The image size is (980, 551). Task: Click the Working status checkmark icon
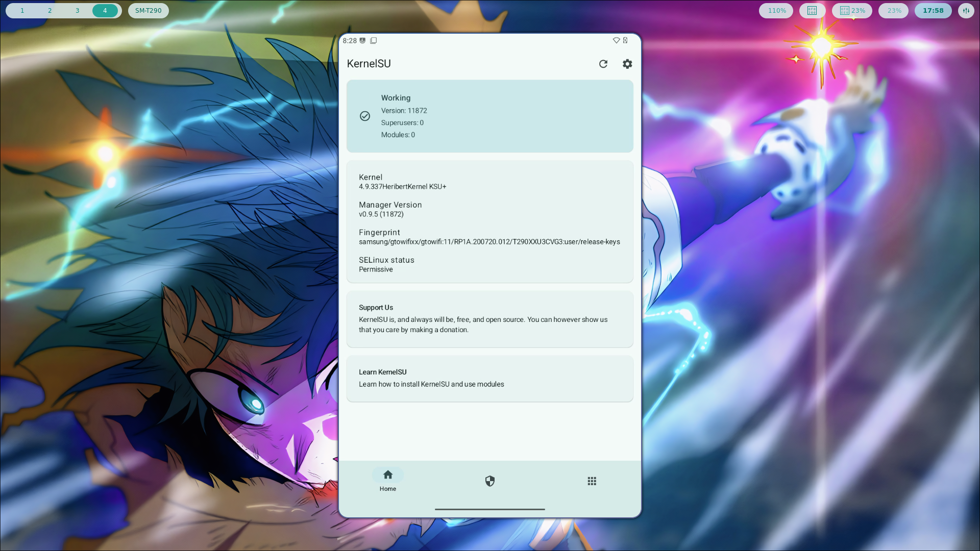[x=365, y=116]
